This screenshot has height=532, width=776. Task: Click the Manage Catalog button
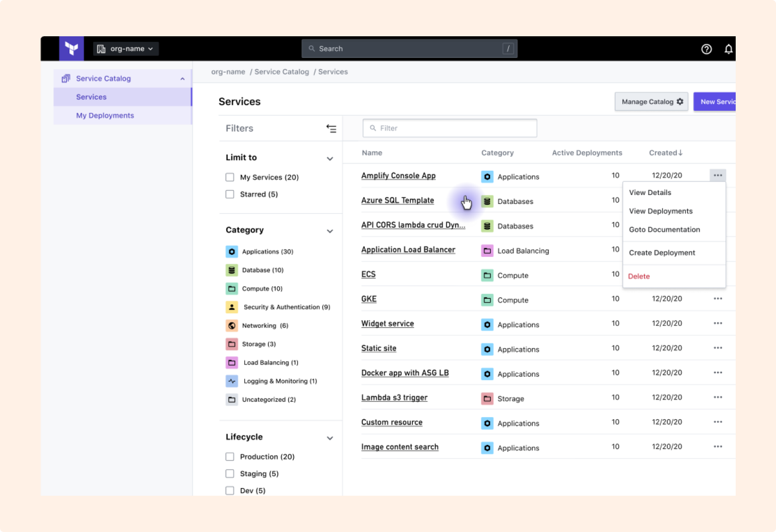pos(652,102)
